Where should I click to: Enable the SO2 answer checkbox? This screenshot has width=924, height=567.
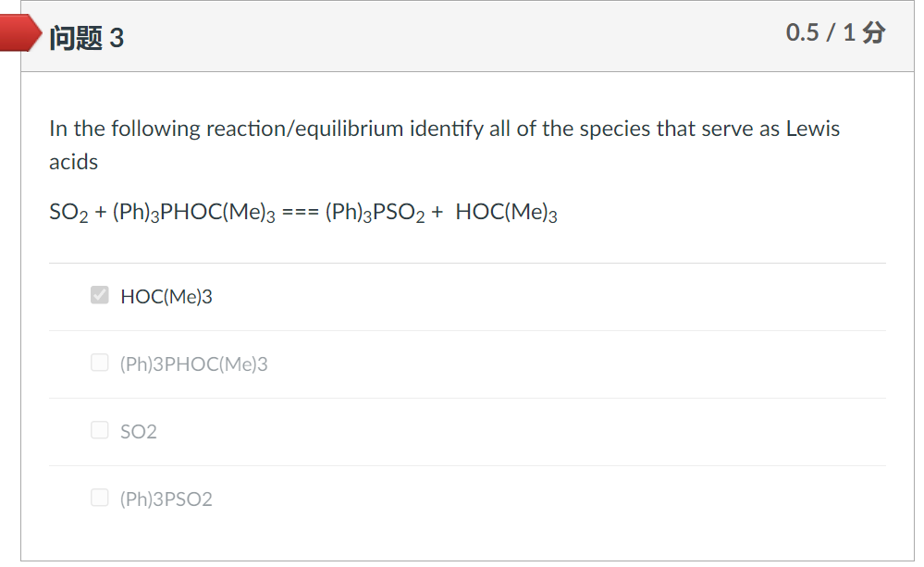pyautogui.click(x=100, y=430)
